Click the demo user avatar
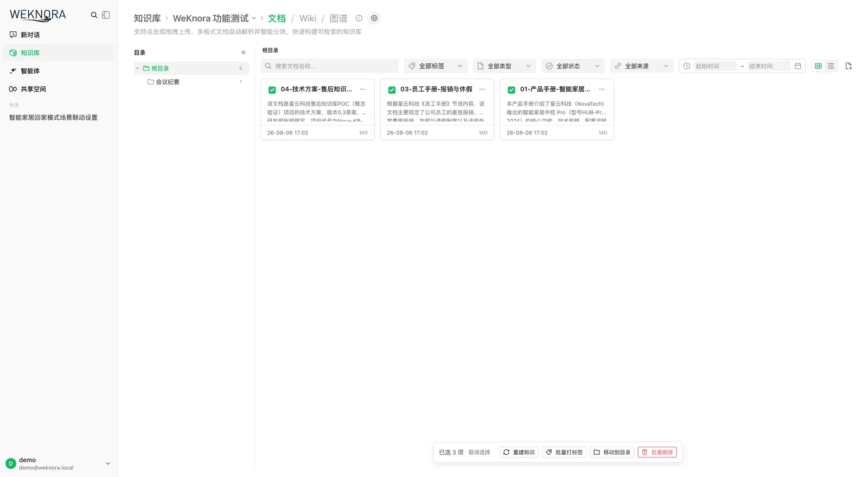The width and height of the screenshot is (868, 477). point(11,463)
